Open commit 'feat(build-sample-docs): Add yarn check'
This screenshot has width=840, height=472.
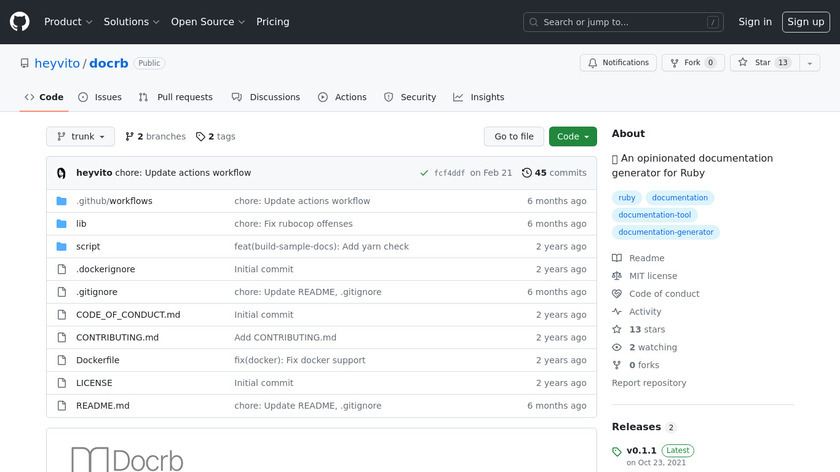pyautogui.click(x=321, y=246)
